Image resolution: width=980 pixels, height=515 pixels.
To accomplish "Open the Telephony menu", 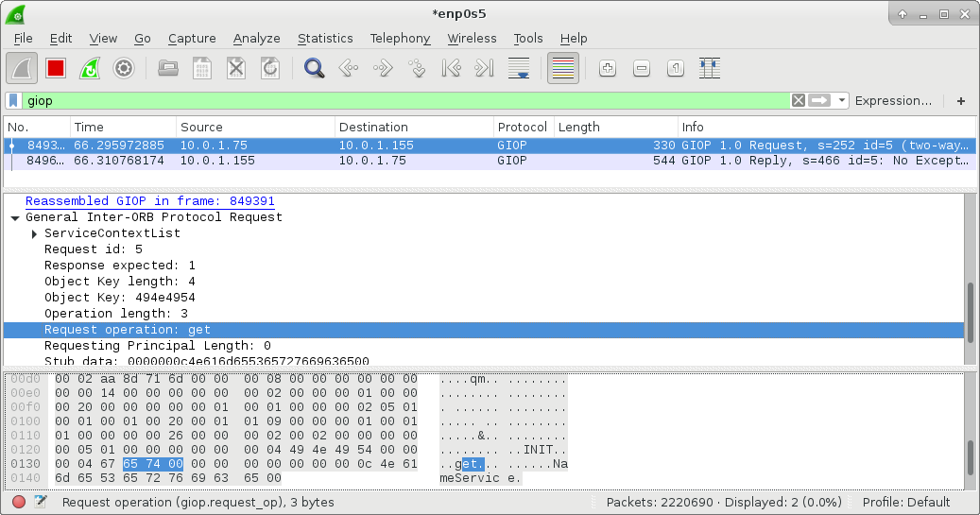I will point(400,38).
